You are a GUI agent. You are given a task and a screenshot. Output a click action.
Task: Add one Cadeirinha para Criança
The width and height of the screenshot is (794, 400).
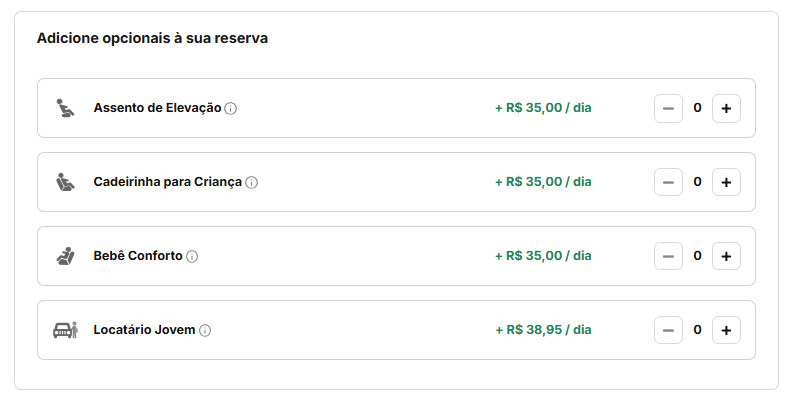(726, 182)
